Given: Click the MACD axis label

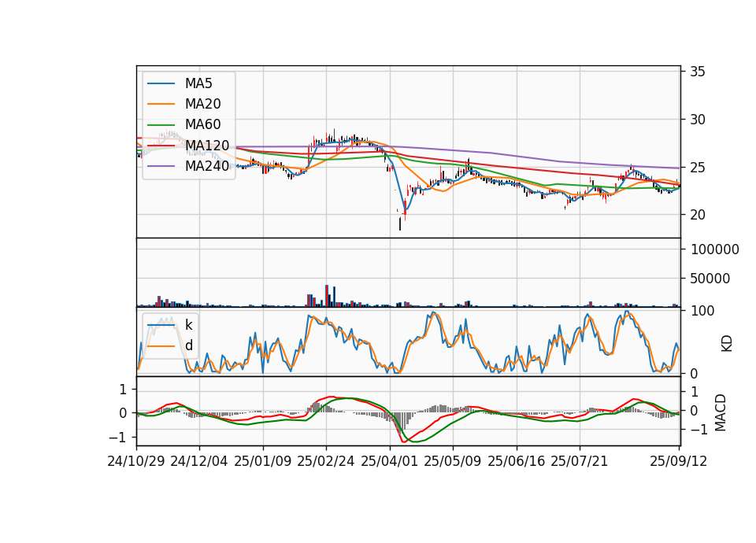Looking at the screenshot, I should [721, 412].
